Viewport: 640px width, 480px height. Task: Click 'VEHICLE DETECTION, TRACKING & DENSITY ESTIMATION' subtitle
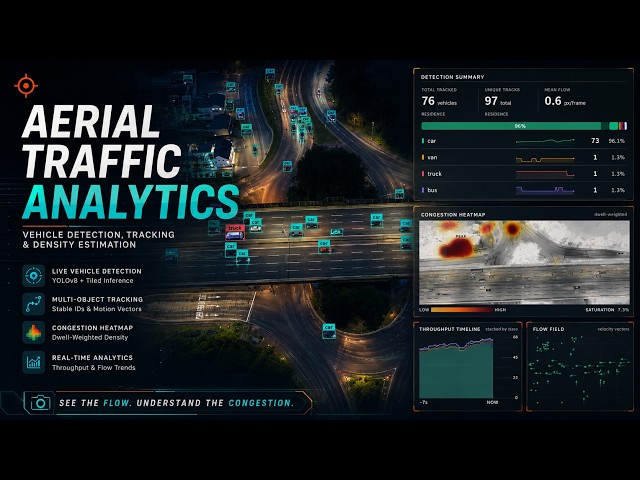(x=98, y=240)
